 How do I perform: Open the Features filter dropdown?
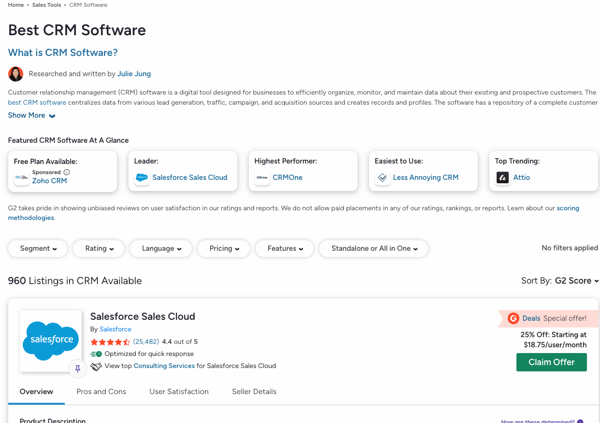click(x=285, y=248)
